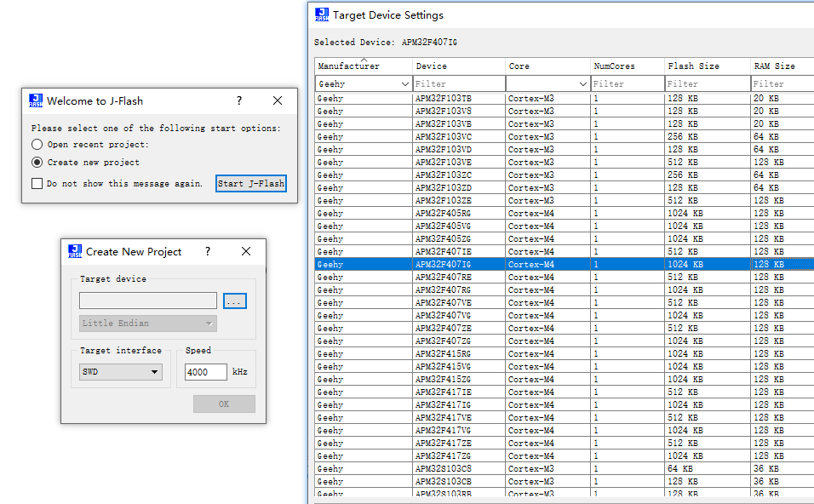Click J-Flash icon in Create New Project title

(75, 251)
